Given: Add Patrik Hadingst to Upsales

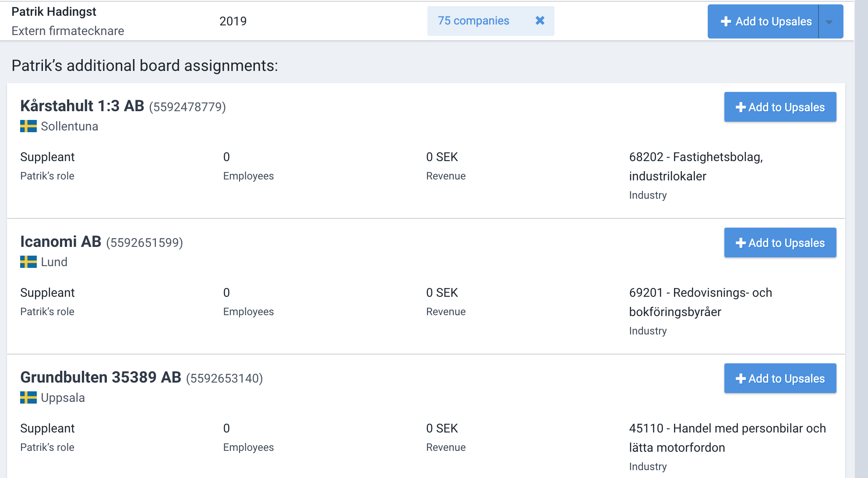Looking at the screenshot, I should [763, 21].
